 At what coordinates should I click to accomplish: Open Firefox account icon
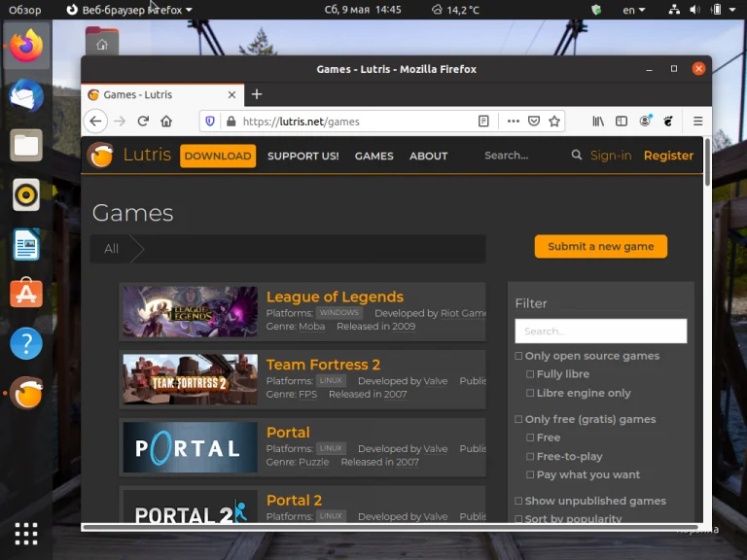(x=645, y=121)
